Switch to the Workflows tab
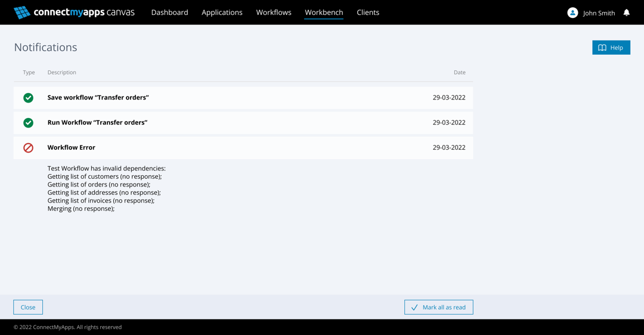Screen dimensions: 644x335 tap(274, 13)
